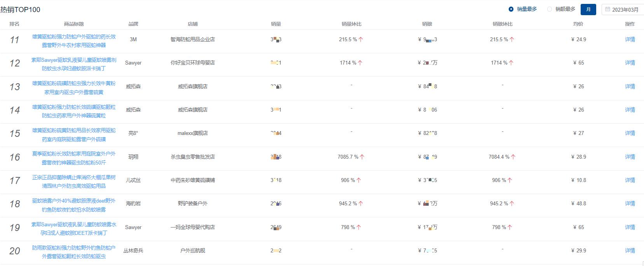Open the rank 19 Sawyer 驱蚊液 title link
This screenshot has height=266, width=644.
pos(74,229)
